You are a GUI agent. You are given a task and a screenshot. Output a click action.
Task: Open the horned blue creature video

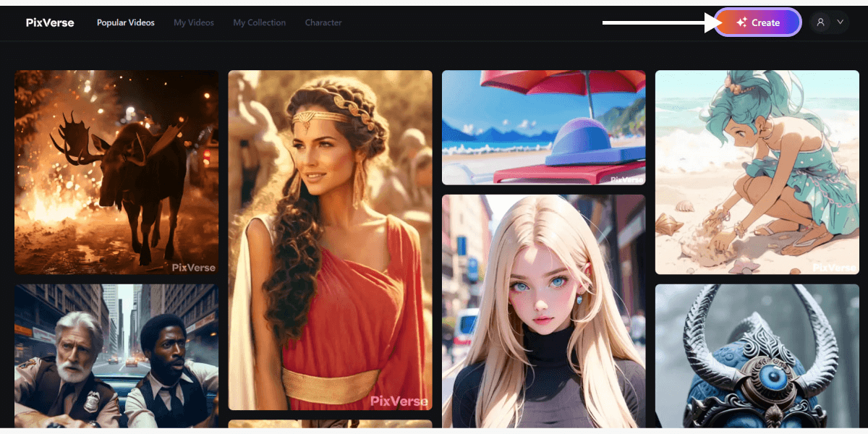pos(757,356)
